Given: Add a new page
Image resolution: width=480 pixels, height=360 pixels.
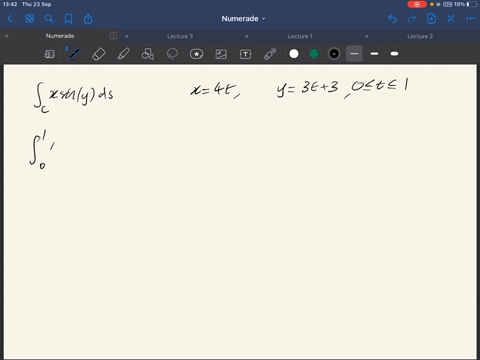Looking at the screenshot, I should pyautogui.click(x=431, y=19).
